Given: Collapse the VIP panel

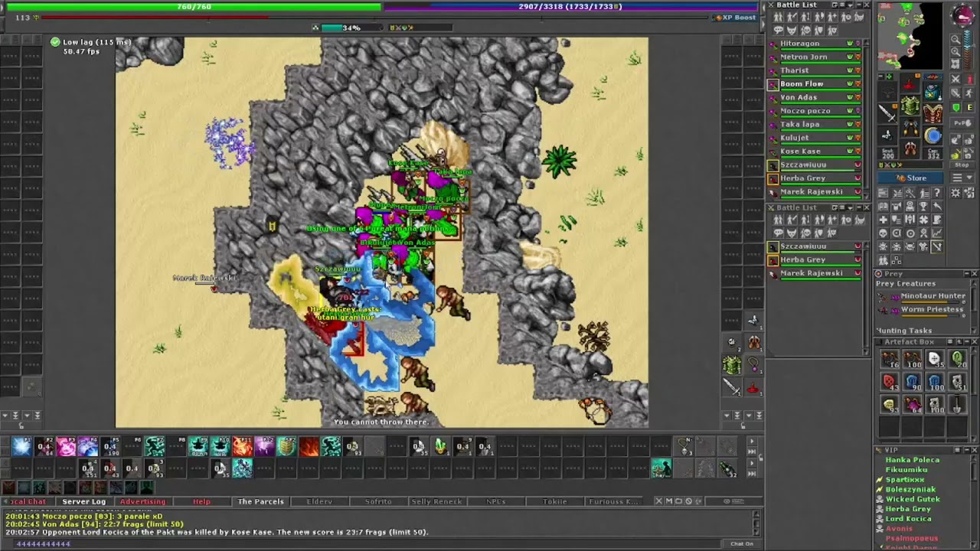Looking at the screenshot, I should click(x=965, y=450).
